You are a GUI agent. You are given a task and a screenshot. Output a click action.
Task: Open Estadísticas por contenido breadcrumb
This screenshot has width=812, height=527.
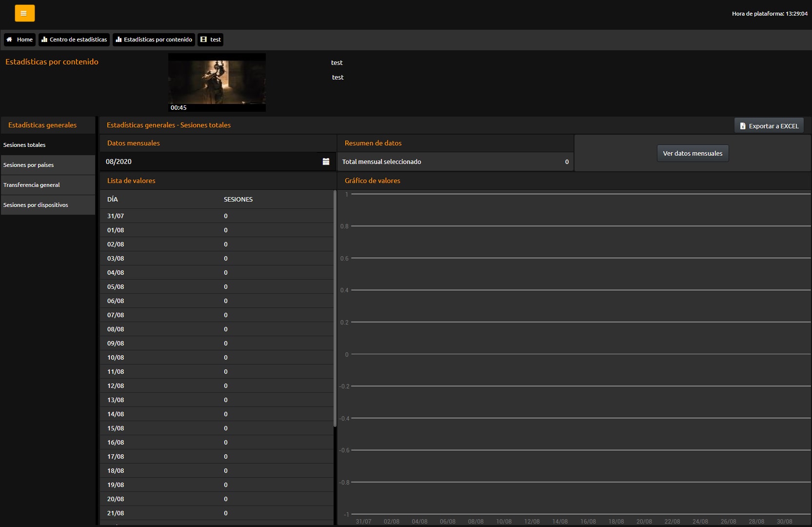[154, 40]
